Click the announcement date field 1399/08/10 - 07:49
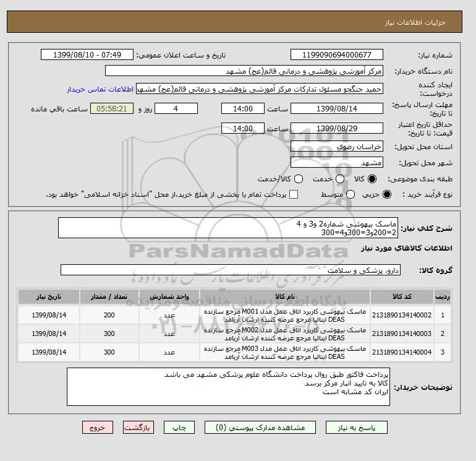 coord(87,55)
